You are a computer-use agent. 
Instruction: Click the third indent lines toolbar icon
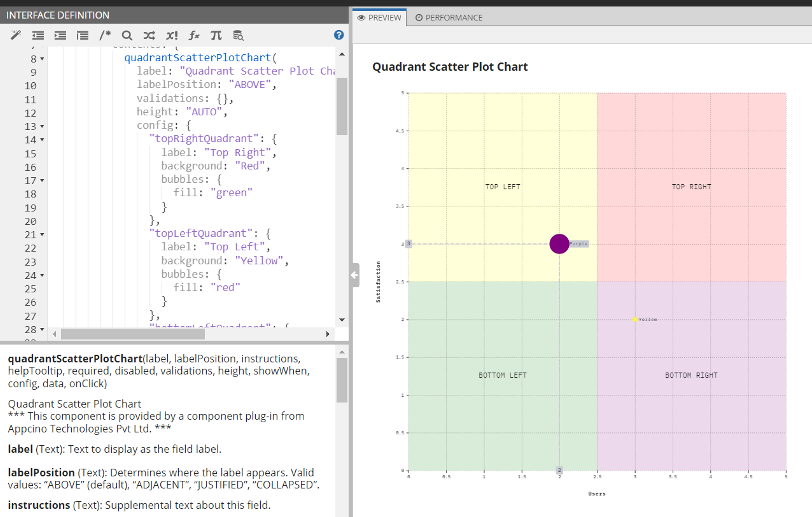tap(82, 35)
